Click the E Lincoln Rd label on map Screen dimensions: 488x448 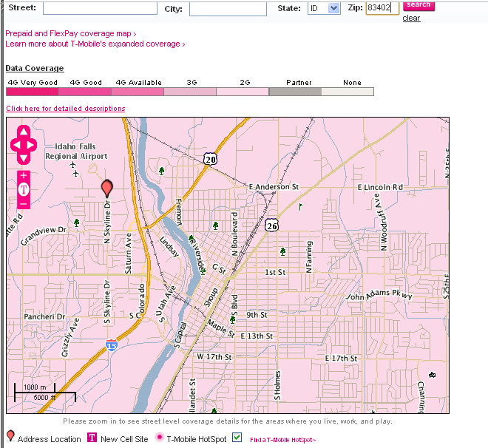[x=380, y=187]
